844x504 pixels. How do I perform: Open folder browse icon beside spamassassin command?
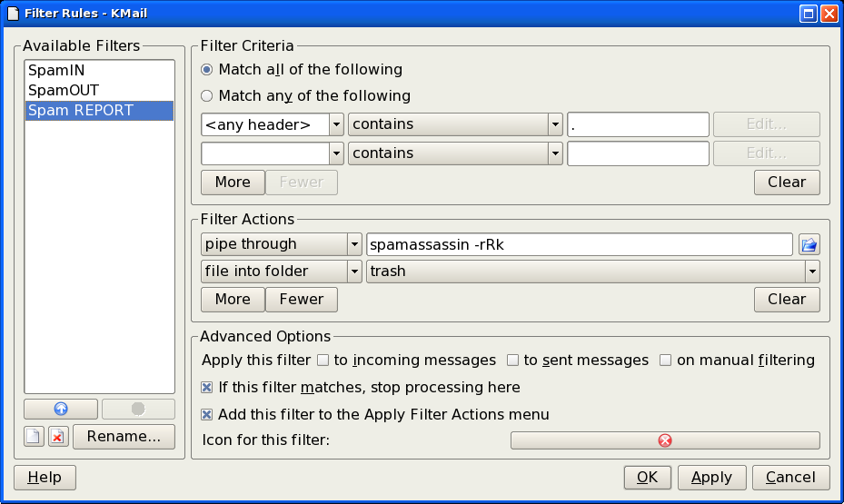pyautogui.click(x=809, y=245)
